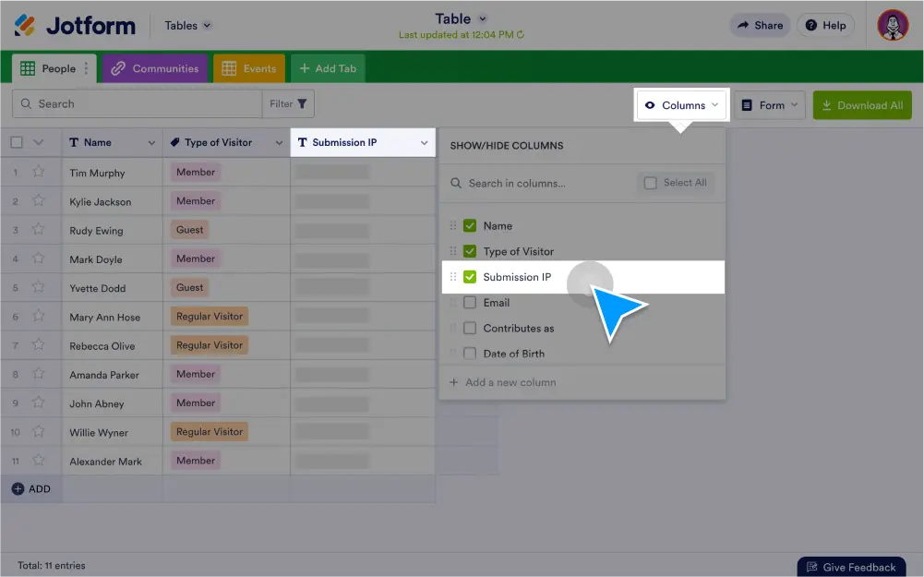The height and width of the screenshot is (577, 924).
Task: Open the Submission IP column header menu
Action: point(424,143)
